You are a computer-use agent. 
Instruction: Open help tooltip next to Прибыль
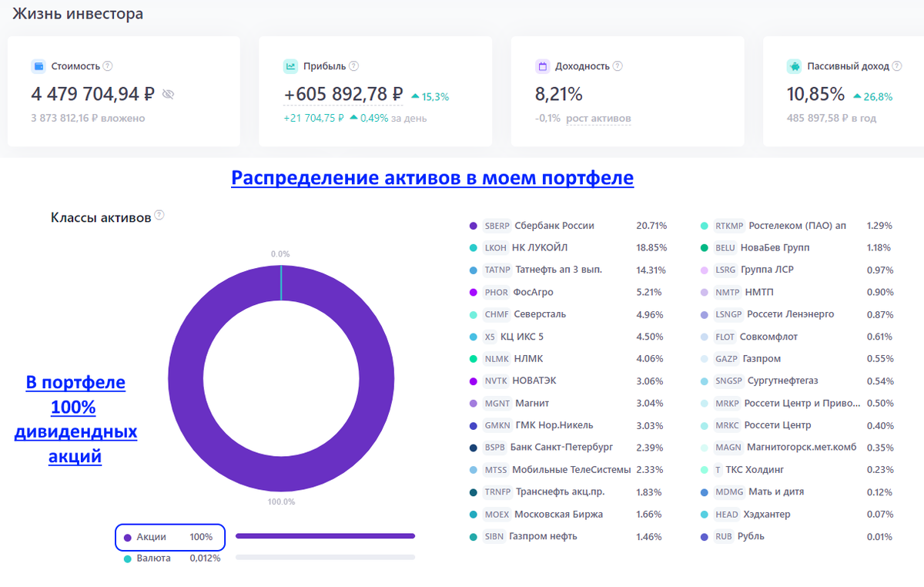point(354,66)
